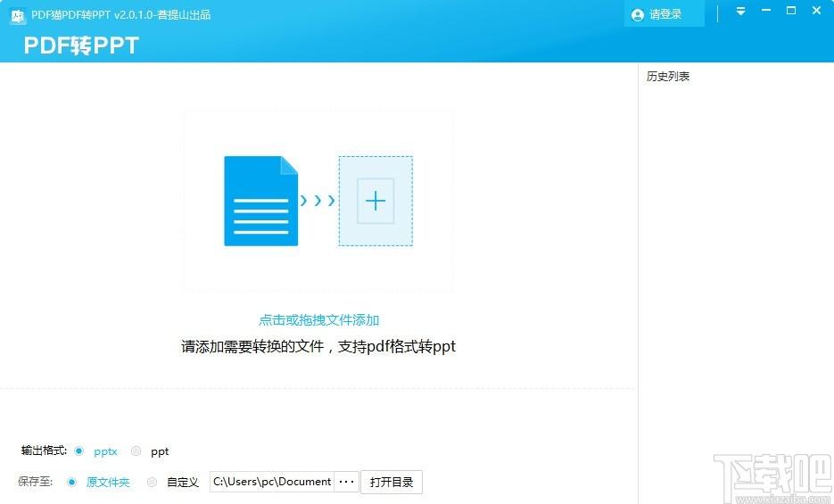Select the pptx output format radio

(x=78, y=450)
